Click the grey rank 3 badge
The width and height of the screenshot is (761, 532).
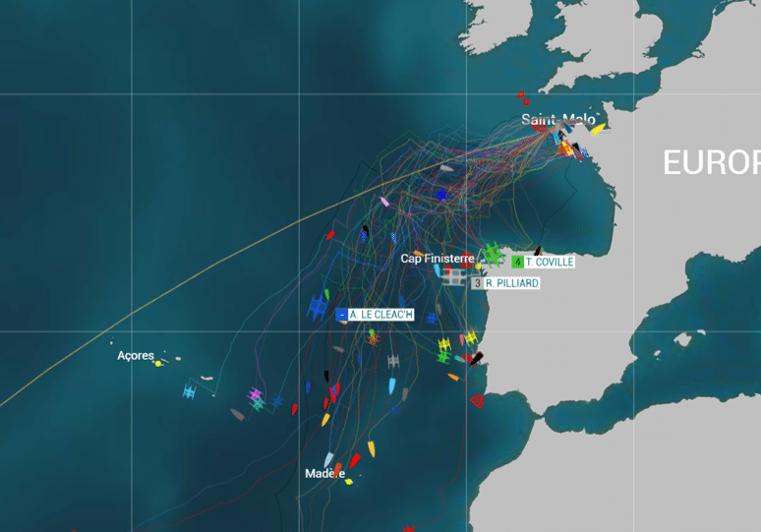477,283
